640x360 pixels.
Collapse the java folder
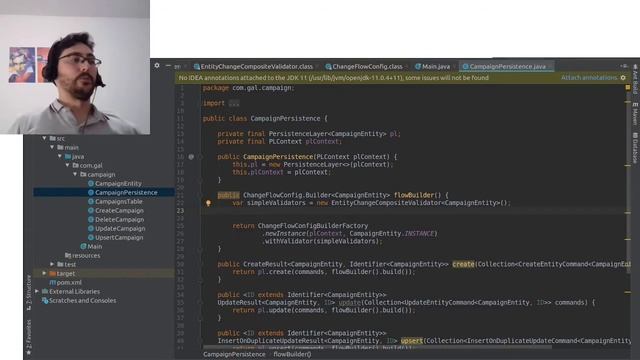point(60,156)
